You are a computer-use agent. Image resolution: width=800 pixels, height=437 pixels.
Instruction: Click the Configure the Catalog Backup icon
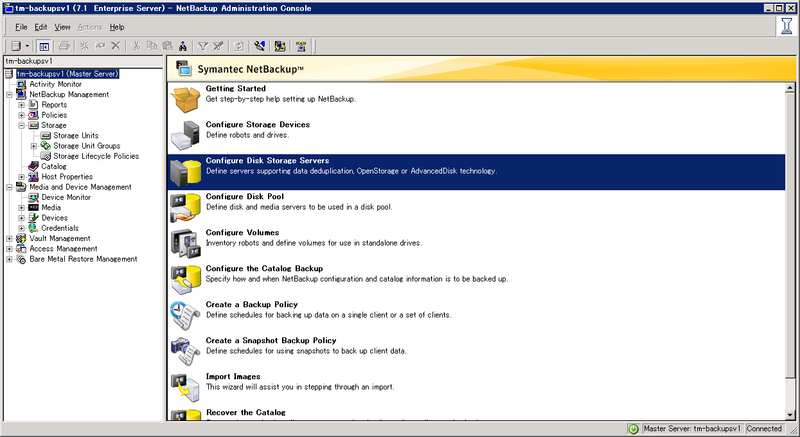[x=185, y=279]
